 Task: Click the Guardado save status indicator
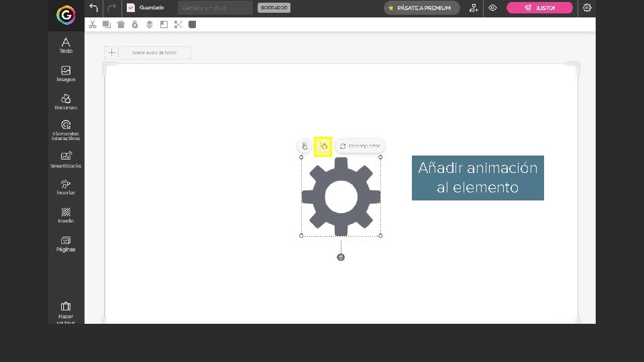click(146, 8)
